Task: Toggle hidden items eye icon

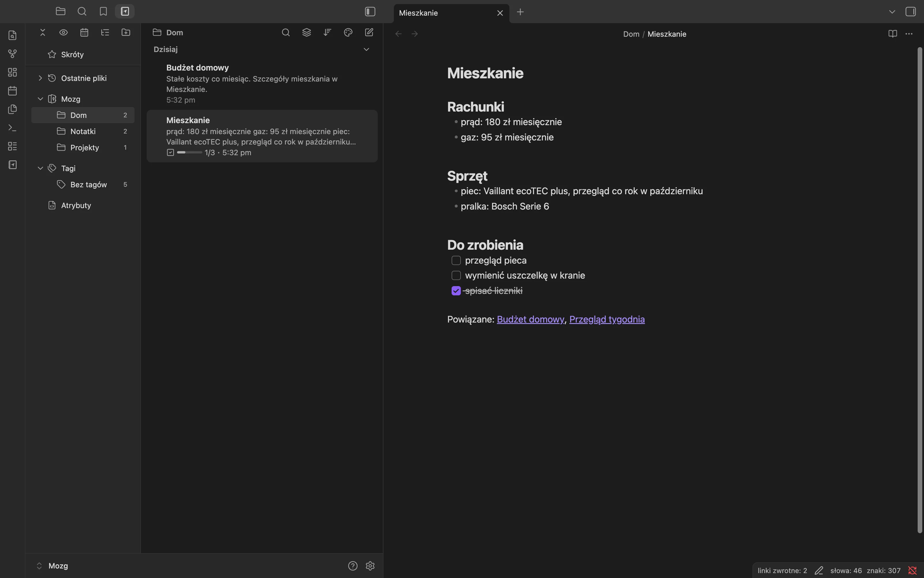Action: [64, 32]
